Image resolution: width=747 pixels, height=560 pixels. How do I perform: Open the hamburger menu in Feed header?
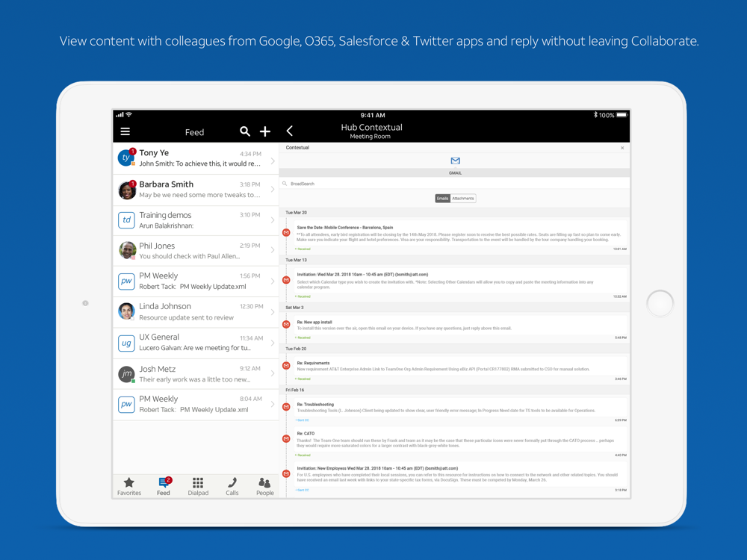coord(125,131)
